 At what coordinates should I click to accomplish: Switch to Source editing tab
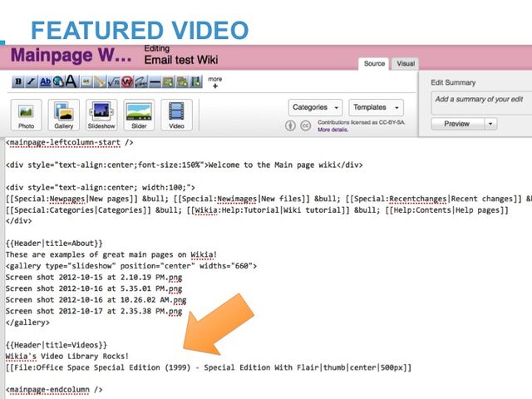[x=374, y=64]
